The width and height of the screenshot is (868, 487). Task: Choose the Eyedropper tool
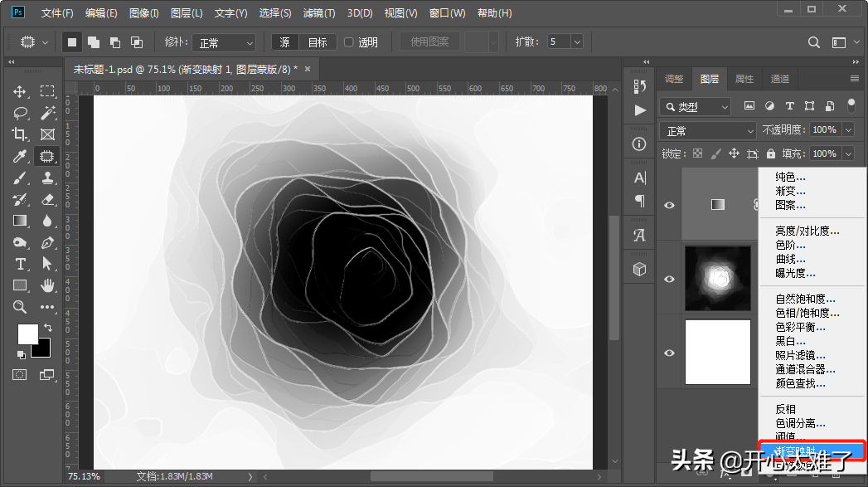[20, 156]
